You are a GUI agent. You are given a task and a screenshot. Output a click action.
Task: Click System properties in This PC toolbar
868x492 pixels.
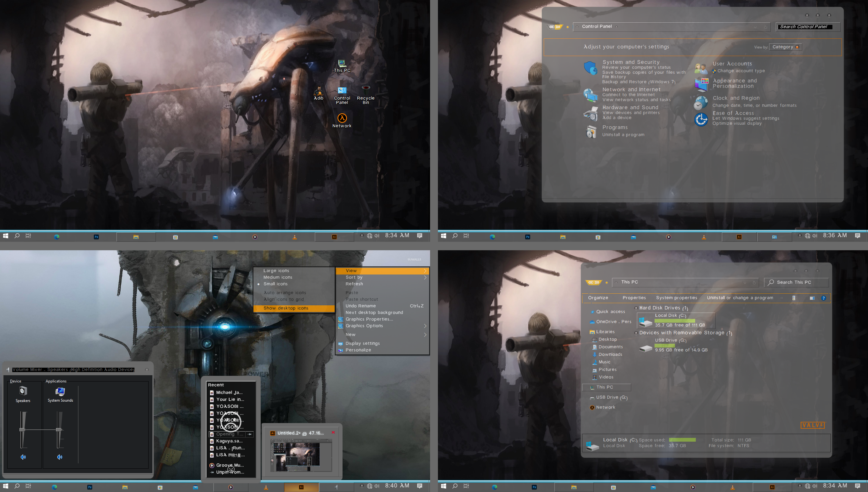pyautogui.click(x=677, y=298)
